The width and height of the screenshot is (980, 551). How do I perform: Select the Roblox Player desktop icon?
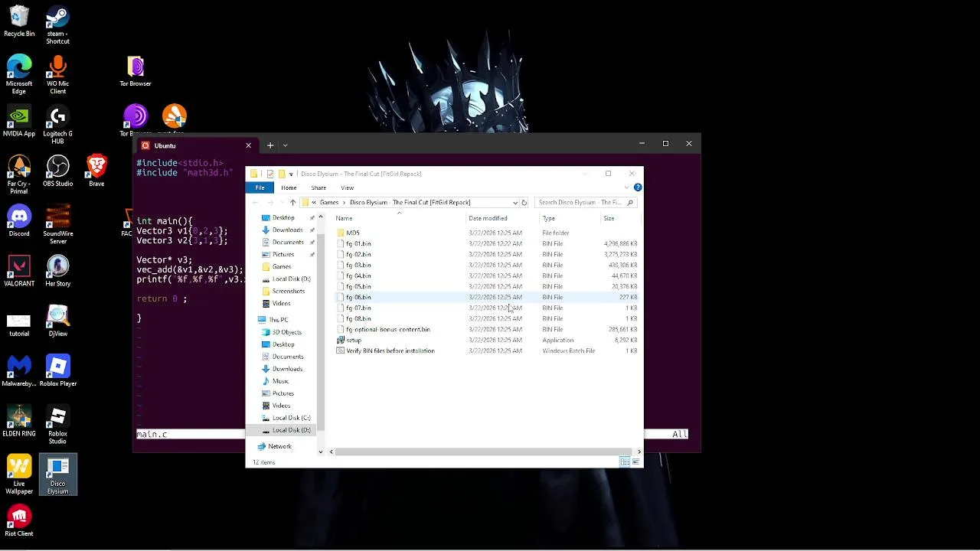[x=57, y=372]
